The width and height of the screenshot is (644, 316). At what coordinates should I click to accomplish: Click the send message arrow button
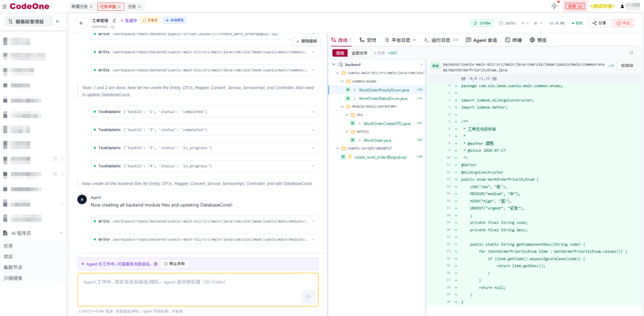click(x=308, y=297)
